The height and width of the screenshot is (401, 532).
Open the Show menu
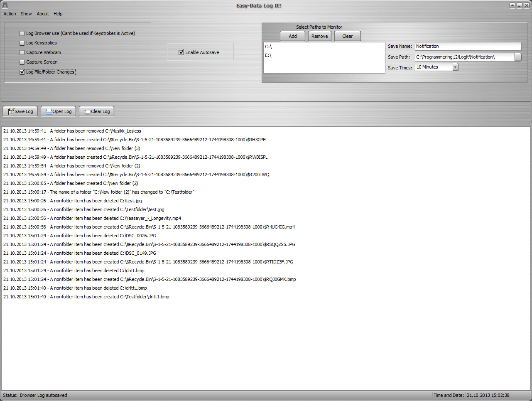[26, 14]
